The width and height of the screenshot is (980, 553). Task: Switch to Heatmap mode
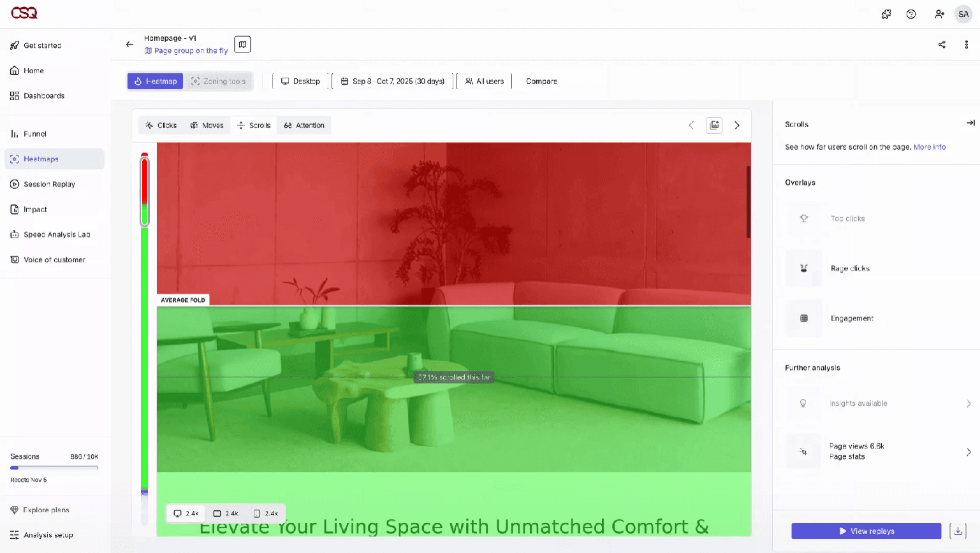tap(156, 82)
